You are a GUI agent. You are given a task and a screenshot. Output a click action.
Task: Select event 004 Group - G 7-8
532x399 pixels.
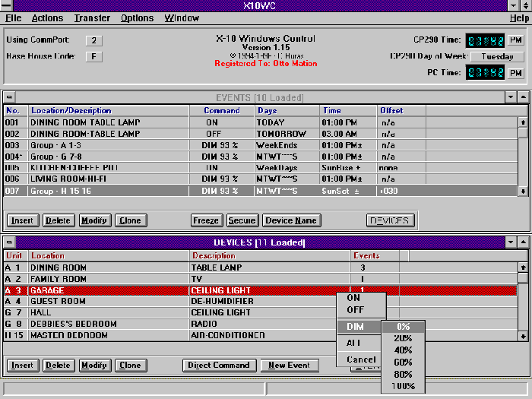(x=261, y=157)
